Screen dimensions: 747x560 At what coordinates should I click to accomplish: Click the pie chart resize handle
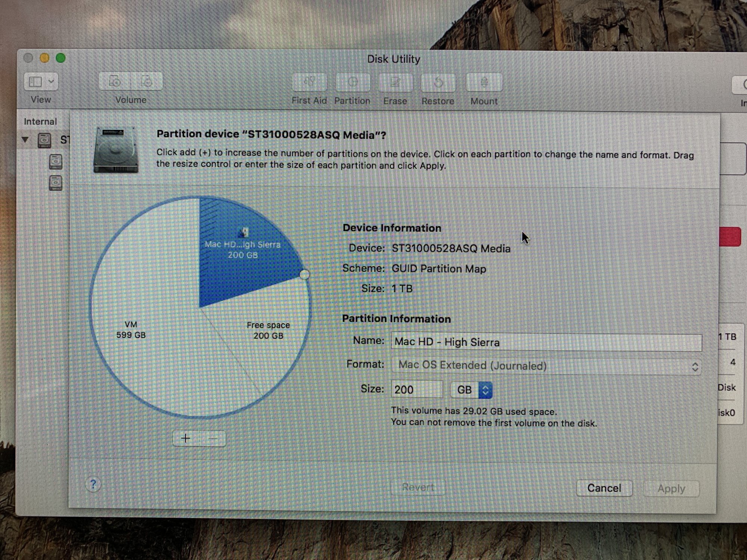(x=304, y=274)
